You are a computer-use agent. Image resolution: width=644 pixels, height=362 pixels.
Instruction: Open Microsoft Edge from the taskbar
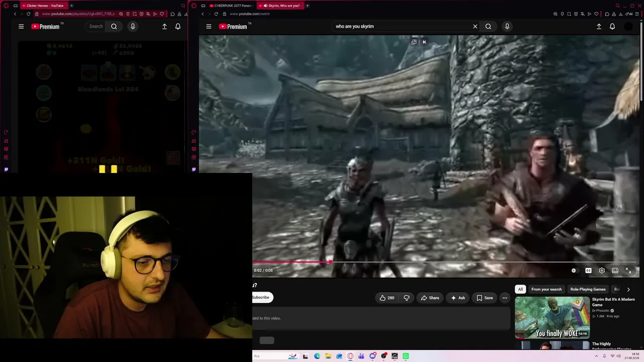coord(317,356)
